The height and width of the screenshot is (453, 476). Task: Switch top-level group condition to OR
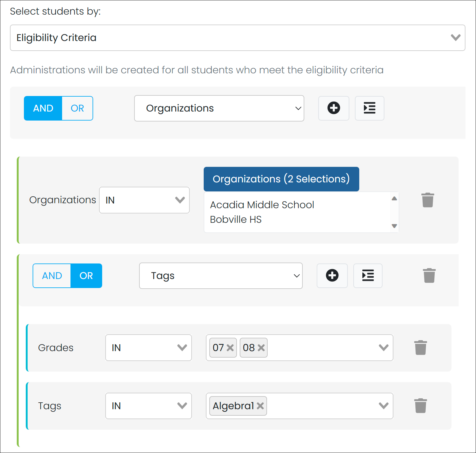(77, 108)
